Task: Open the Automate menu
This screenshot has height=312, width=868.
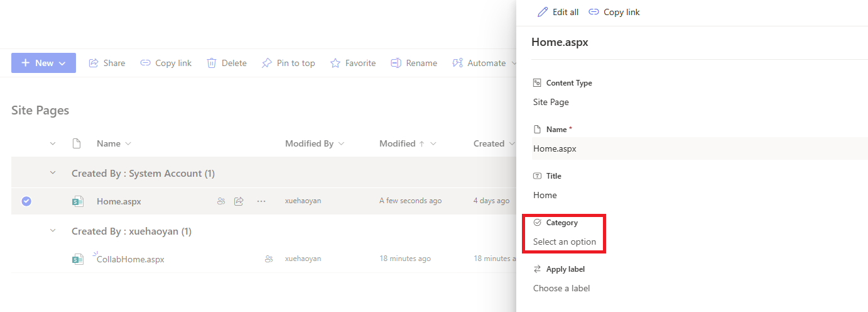Action: 484,63
